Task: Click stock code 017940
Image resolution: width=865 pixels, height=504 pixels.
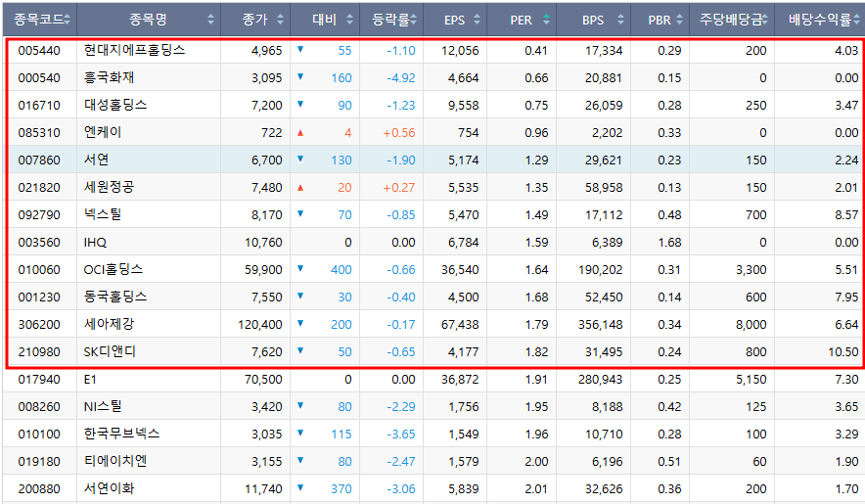Action: click(39, 380)
